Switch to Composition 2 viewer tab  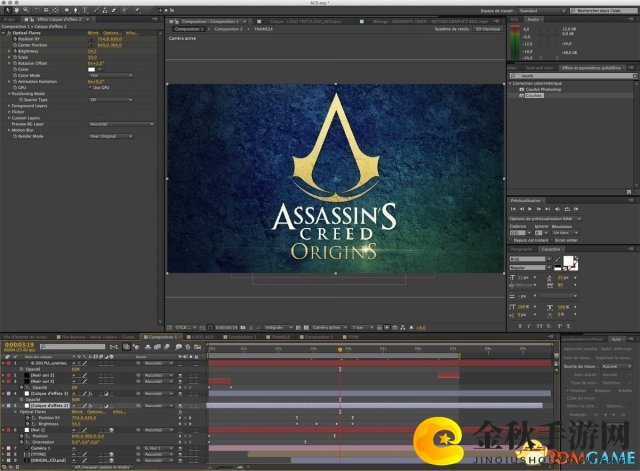[229, 29]
